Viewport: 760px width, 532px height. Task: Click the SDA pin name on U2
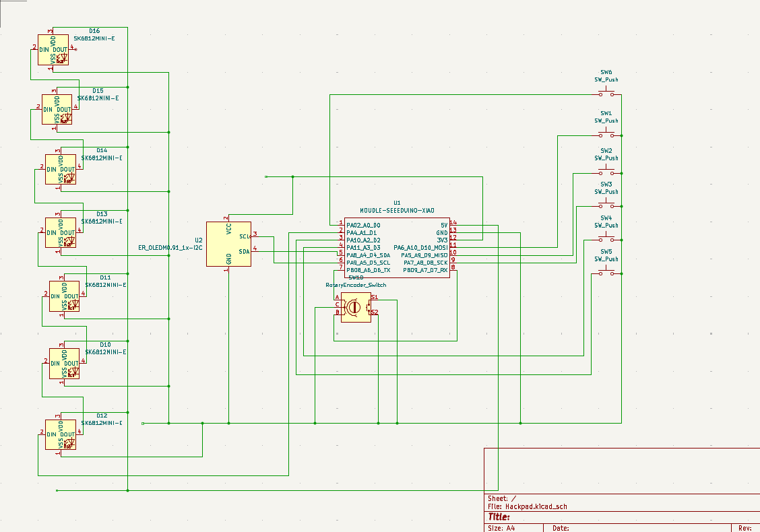click(244, 251)
